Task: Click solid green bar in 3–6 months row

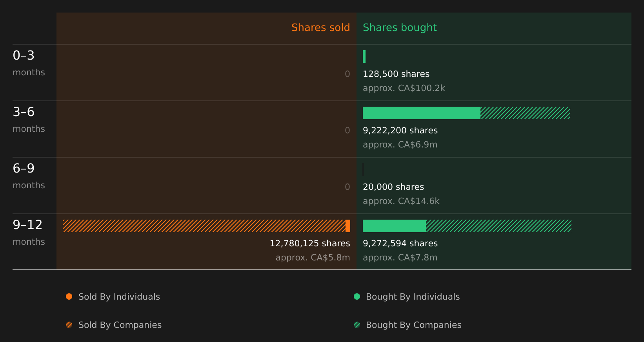Action: [422, 113]
